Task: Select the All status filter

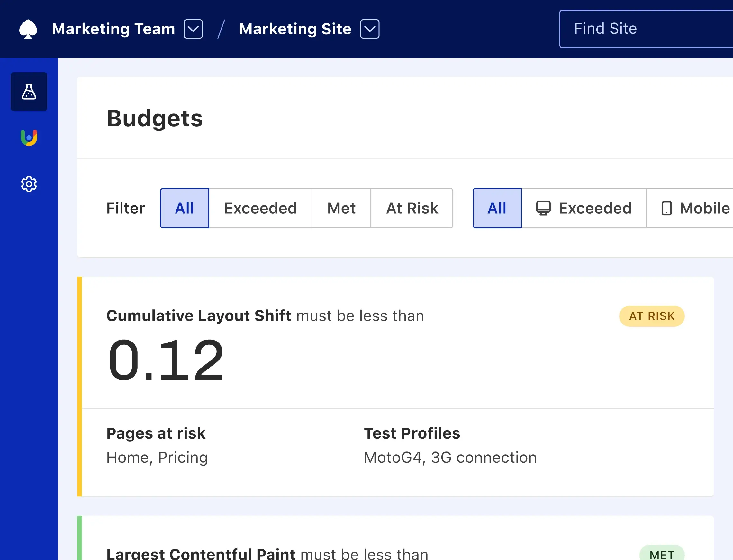Action: coord(185,208)
